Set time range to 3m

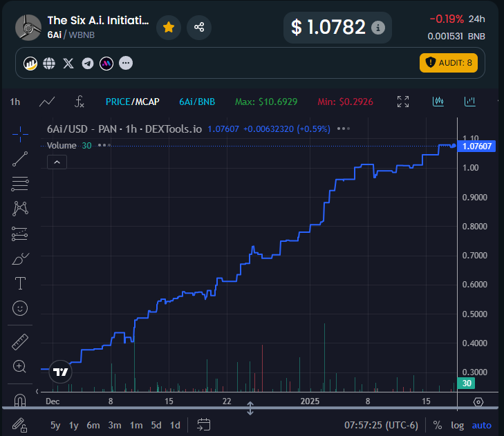point(115,426)
